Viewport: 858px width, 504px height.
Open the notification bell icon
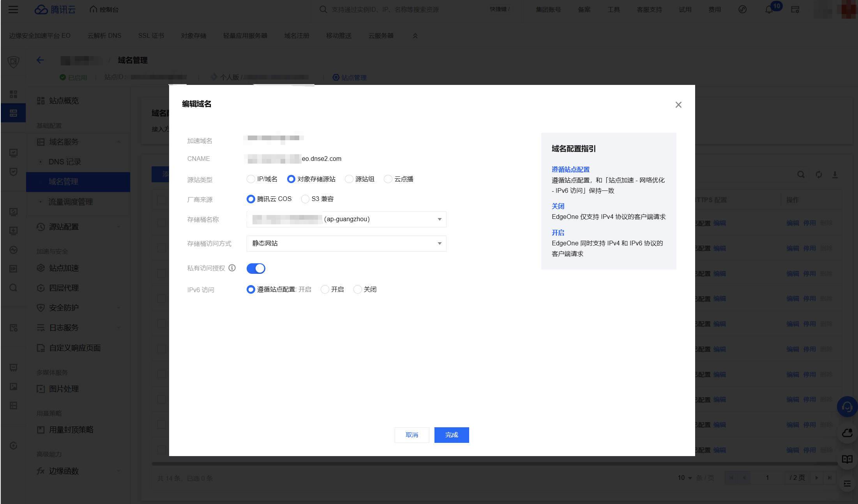[769, 9]
